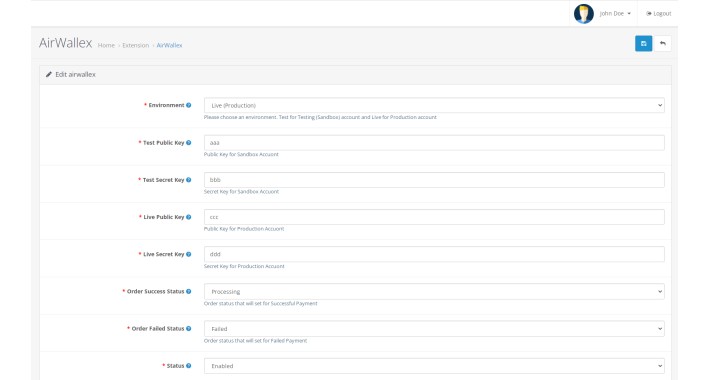Show help tooltip for Live Secret Key
The height and width of the screenshot is (380, 710).
pyautogui.click(x=188, y=254)
